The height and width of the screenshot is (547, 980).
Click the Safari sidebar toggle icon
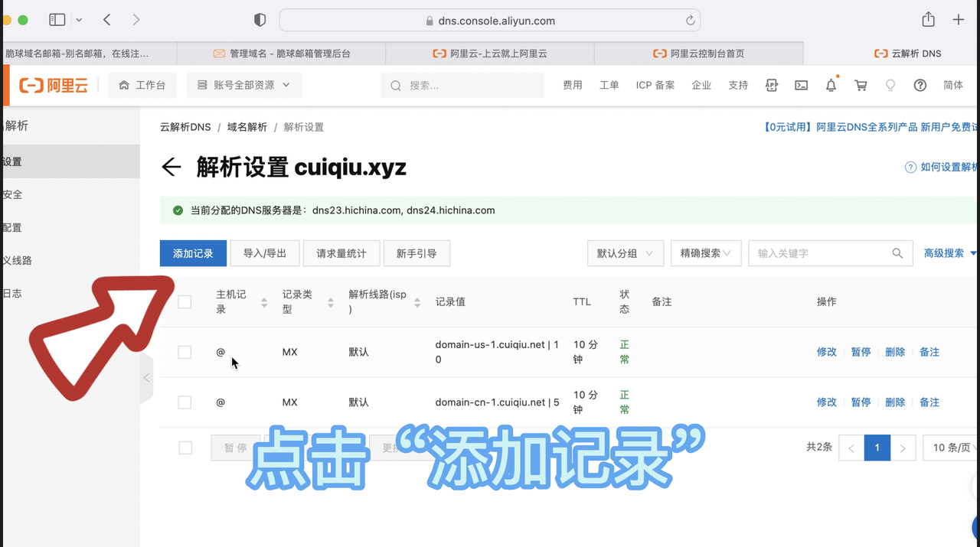(x=57, y=20)
